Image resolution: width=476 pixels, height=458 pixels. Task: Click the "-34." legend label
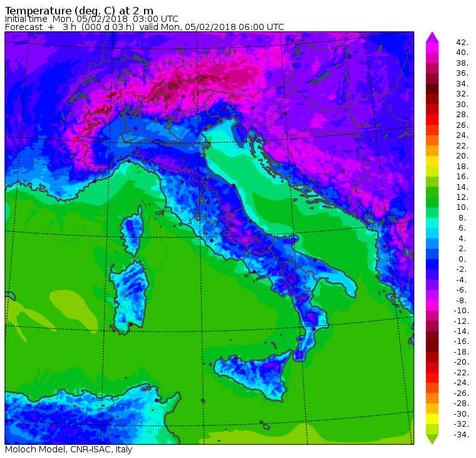tap(461, 435)
